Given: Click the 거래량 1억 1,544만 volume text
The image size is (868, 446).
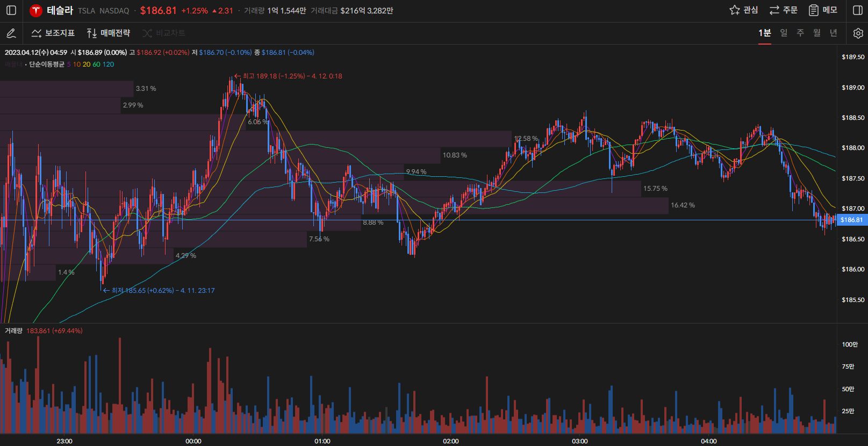Looking at the screenshot, I should click(x=275, y=11).
